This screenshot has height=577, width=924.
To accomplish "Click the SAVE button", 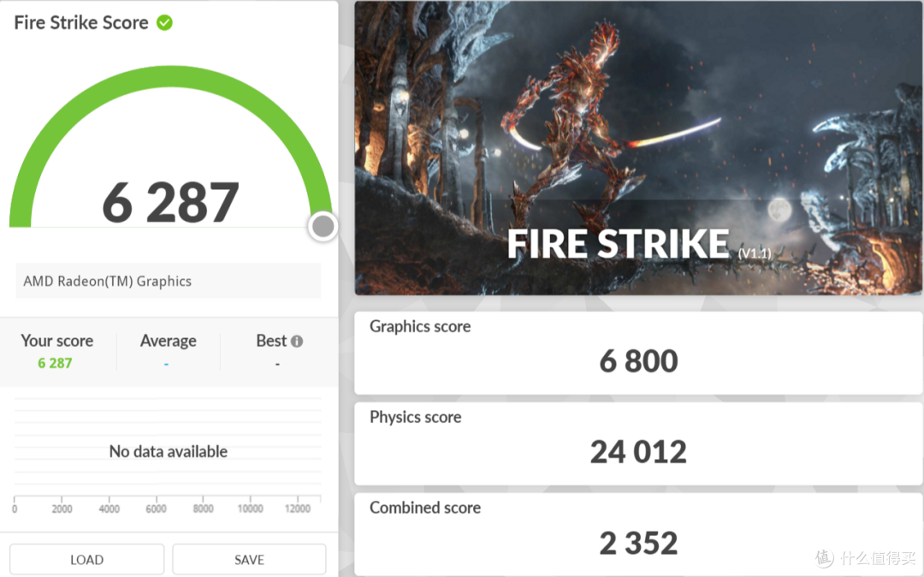I will click(x=249, y=559).
